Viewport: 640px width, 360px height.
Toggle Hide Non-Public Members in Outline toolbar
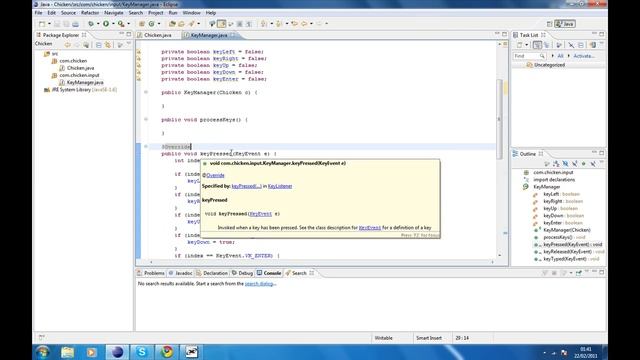(x=584, y=164)
